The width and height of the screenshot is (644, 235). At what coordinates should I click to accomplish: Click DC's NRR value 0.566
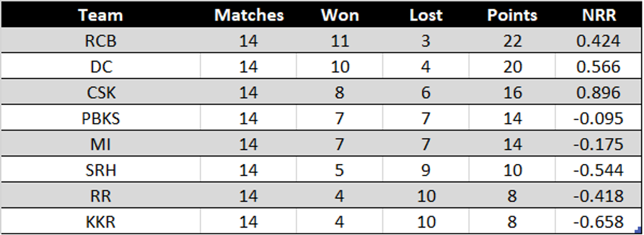tap(599, 67)
